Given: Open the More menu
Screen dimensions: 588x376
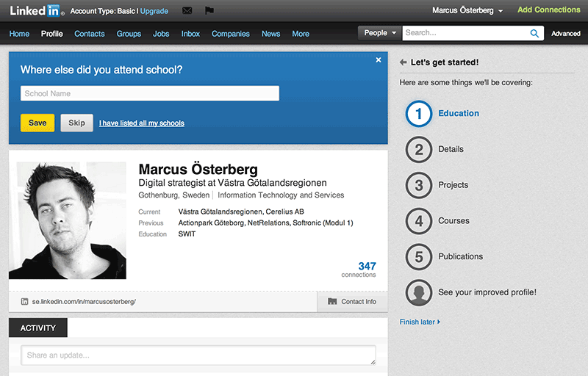Looking at the screenshot, I should [301, 34].
